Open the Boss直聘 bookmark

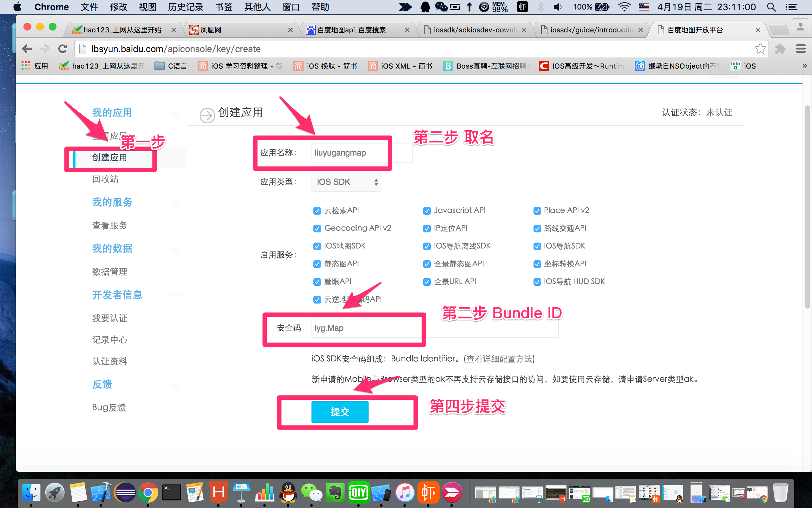(x=486, y=66)
